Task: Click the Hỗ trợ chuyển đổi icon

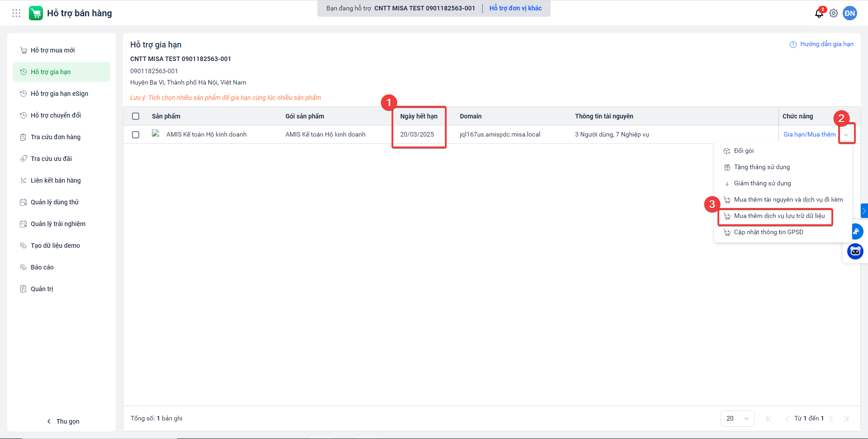Action: [x=24, y=115]
